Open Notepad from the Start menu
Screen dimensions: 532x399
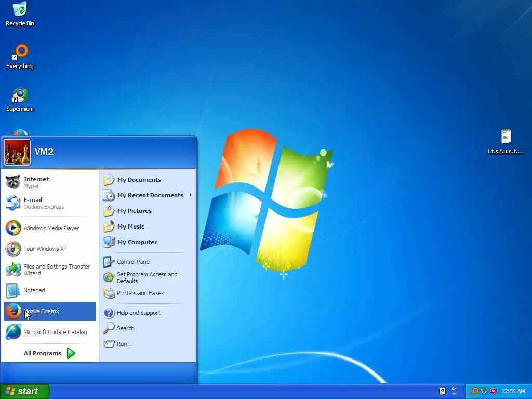click(x=49, y=290)
